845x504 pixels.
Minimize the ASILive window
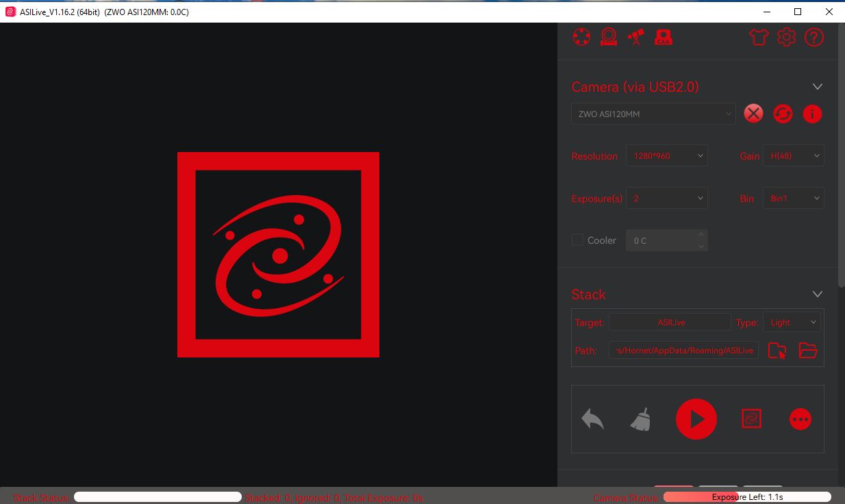(766, 12)
